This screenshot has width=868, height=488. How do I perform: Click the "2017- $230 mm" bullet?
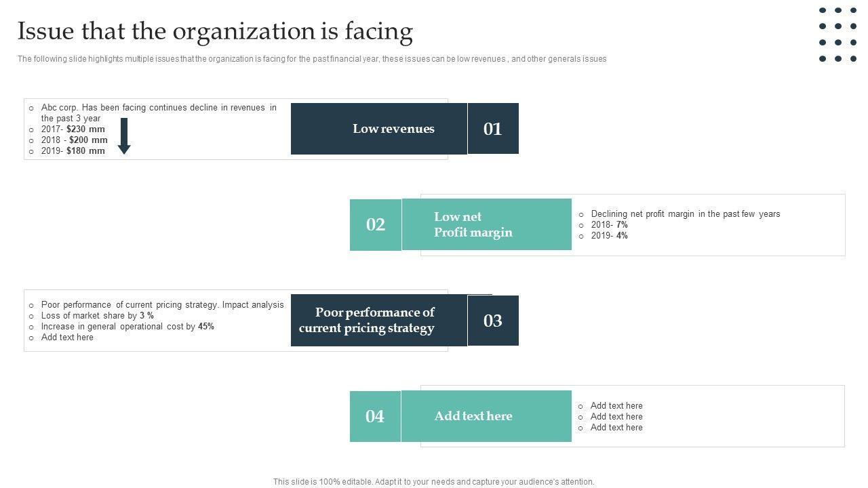(73, 129)
